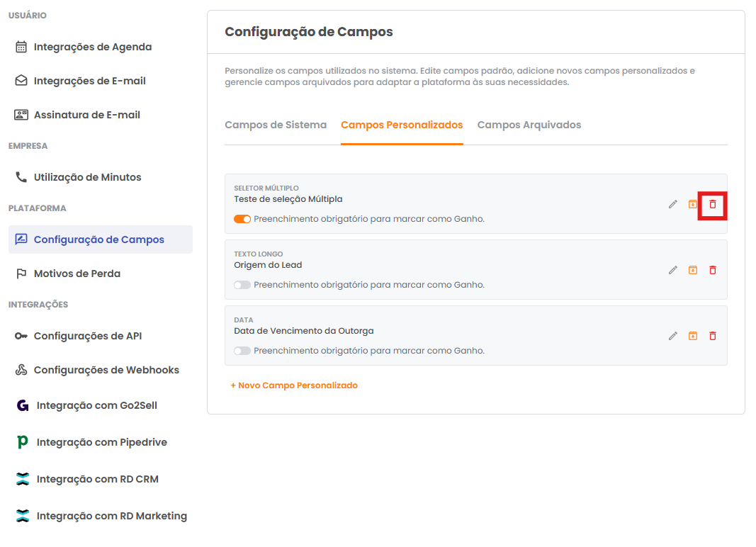
Task: Edit Data de Vencimento da Outorga field
Action: [x=673, y=336]
